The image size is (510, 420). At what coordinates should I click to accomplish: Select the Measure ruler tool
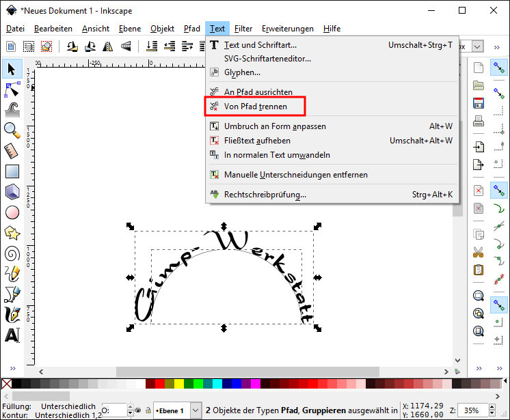[x=12, y=151]
